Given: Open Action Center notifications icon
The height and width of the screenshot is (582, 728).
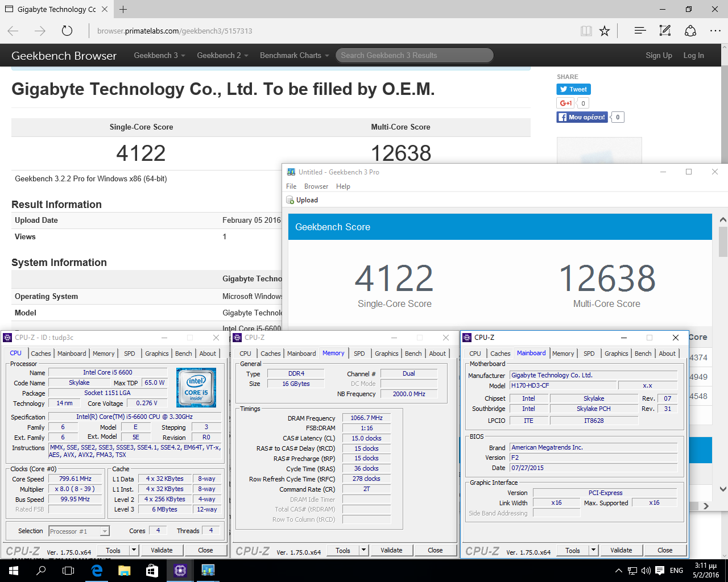Looking at the screenshot, I should coord(660,571).
